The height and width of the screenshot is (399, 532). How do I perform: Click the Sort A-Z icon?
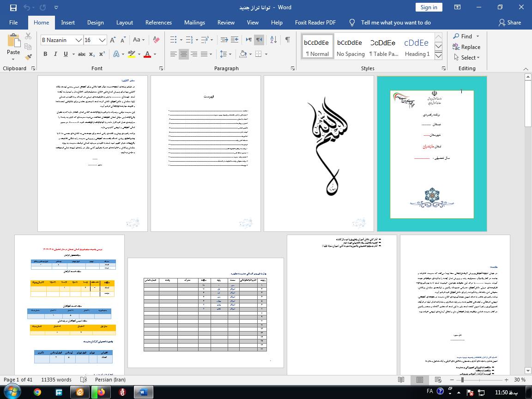(x=273, y=40)
